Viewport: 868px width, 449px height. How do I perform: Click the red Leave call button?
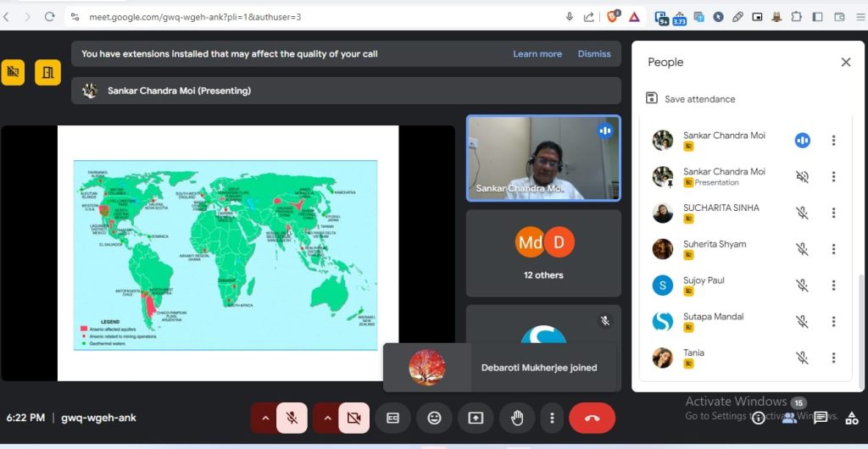pyautogui.click(x=592, y=418)
